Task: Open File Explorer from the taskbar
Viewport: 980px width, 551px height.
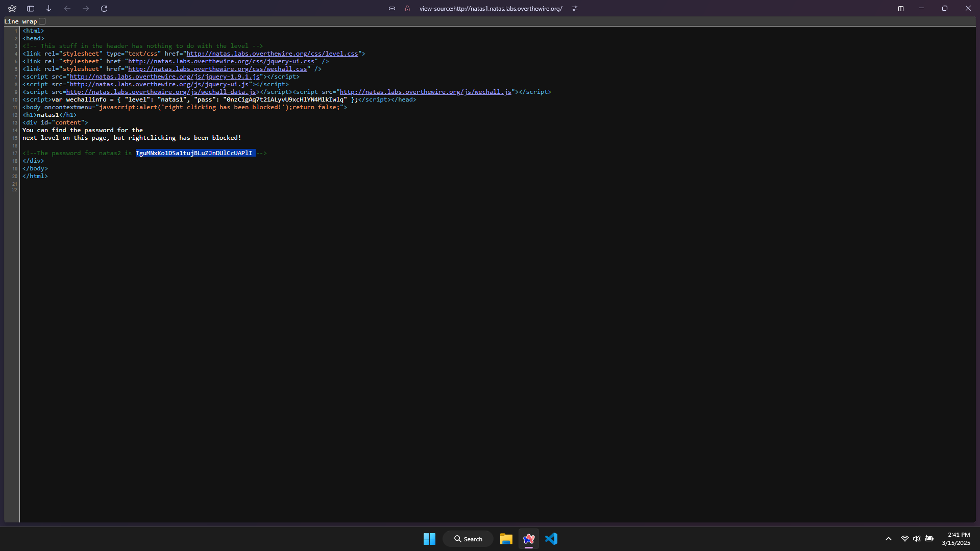Action: click(506, 539)
